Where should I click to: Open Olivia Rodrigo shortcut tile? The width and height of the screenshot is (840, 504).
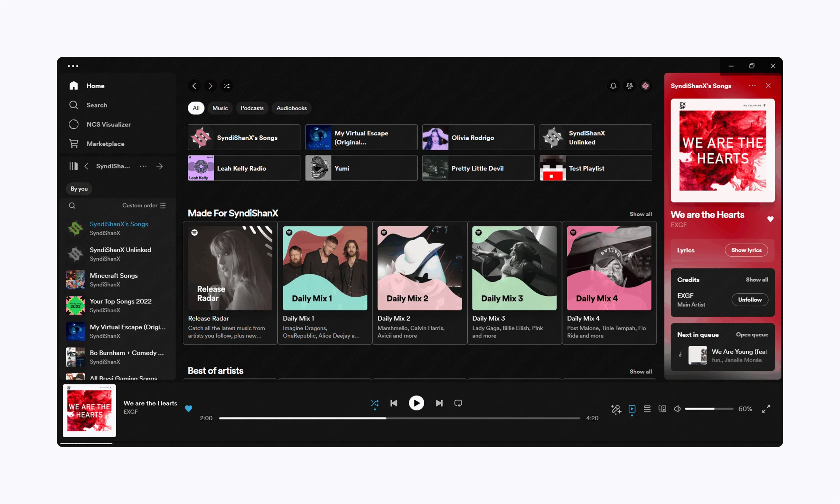[478, 137]
